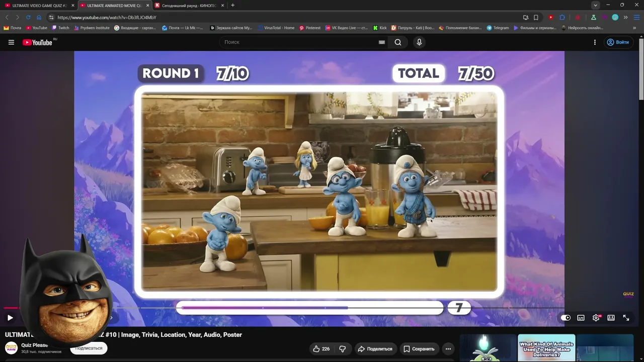
Task: Enter fullscreen mode
Action: click(x=626, y=318)
